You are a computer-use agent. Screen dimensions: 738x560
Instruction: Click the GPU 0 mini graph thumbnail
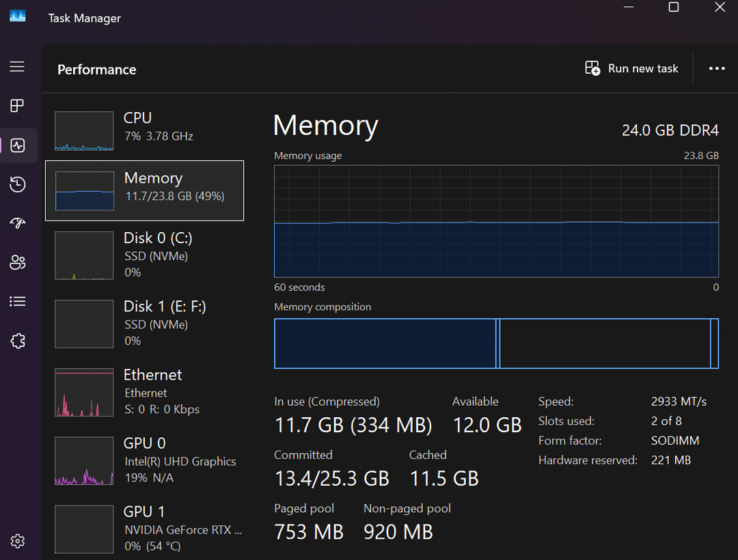tap(84, 461)
